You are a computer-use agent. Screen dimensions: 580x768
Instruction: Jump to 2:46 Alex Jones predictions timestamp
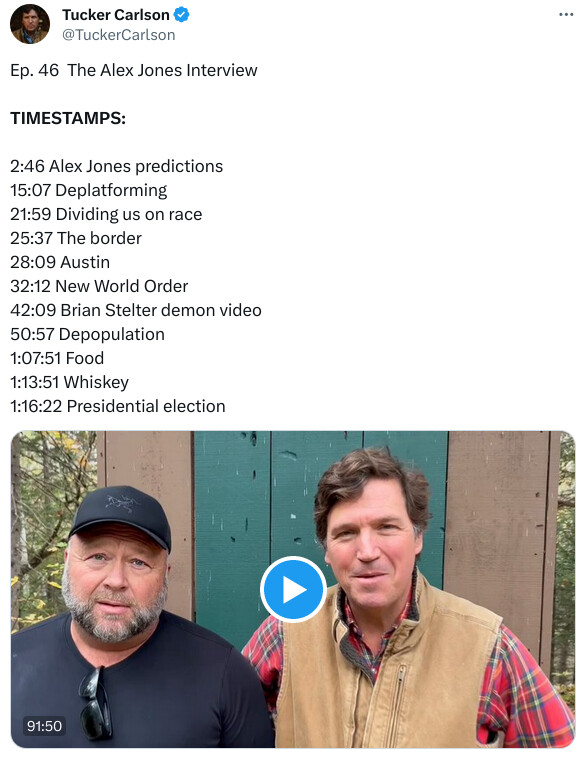pyautogui.click(x=117, y=167)
